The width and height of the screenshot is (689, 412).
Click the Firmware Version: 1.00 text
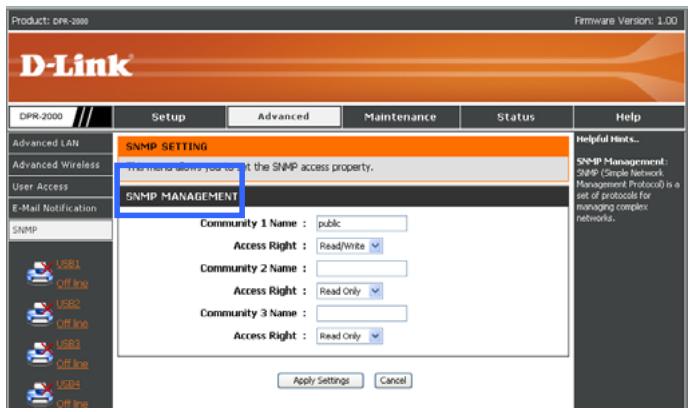(x=626, y=21)
